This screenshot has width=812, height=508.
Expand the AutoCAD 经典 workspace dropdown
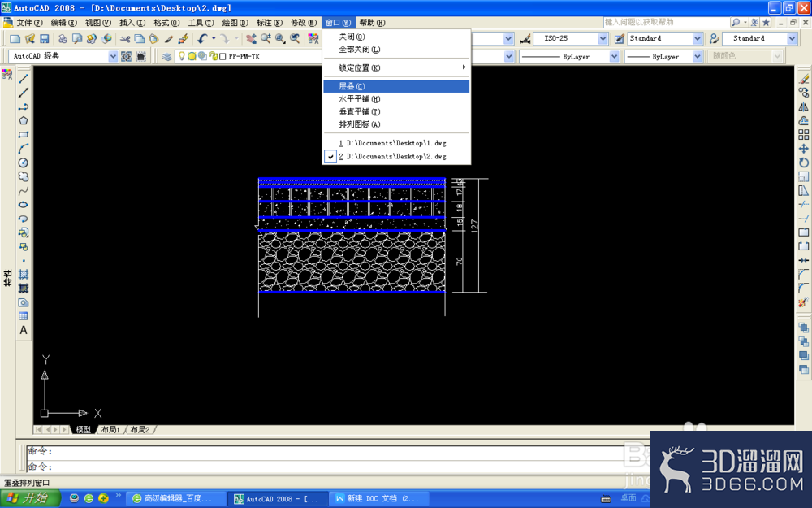pyautogui.click(x=113, y=57)
